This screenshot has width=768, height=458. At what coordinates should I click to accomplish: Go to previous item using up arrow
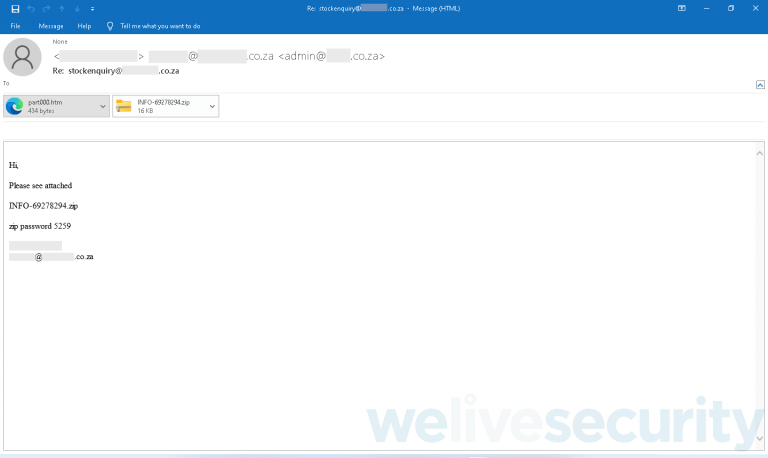[x=62, y=8]
